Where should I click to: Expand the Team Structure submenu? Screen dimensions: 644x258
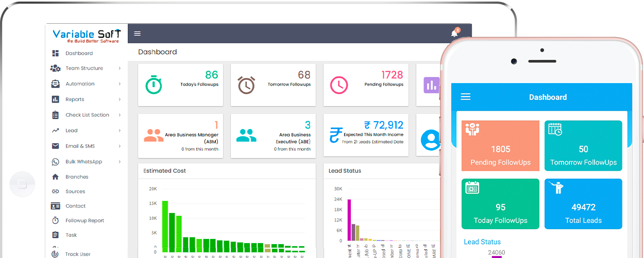[x=120, y=68]
